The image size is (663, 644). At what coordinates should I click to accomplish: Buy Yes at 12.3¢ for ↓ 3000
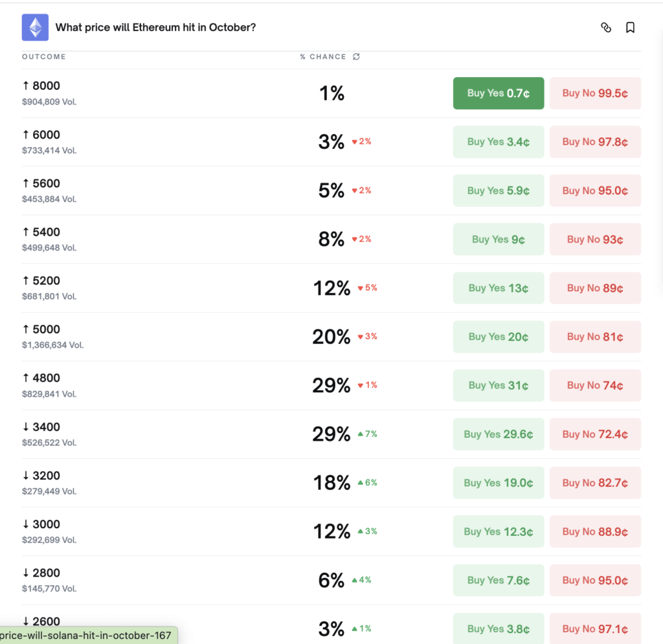(x=499, y=531)
